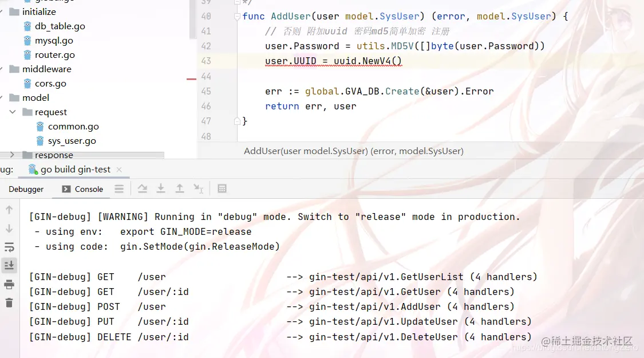
Task: Open the debug layout settings menu icon
Action: (x=119, y=188)
